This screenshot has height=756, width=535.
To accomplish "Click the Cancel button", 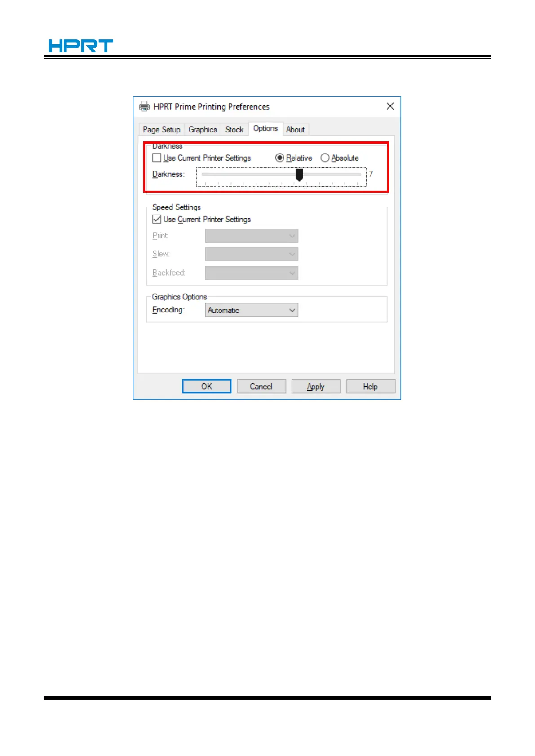I will point(261,386).
